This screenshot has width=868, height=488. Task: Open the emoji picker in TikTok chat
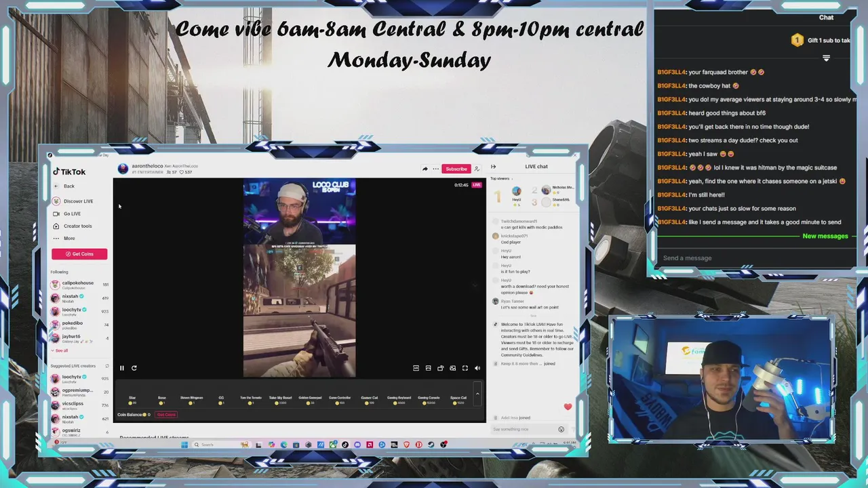[x=561, y=430]
